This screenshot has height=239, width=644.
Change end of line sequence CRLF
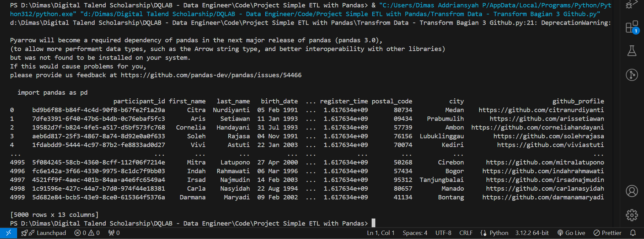(x=466, y=233)
